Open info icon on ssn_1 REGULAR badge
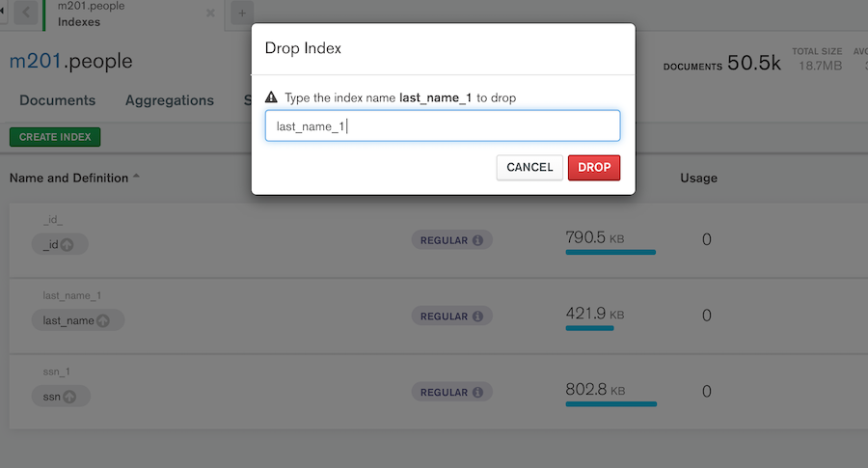This screenshot has height=468, width=868. 477,392
